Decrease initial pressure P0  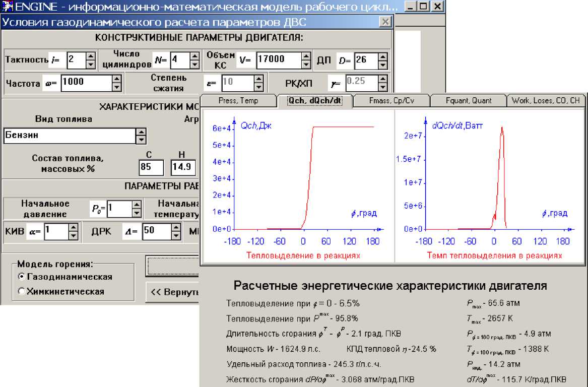coord(137,213)
